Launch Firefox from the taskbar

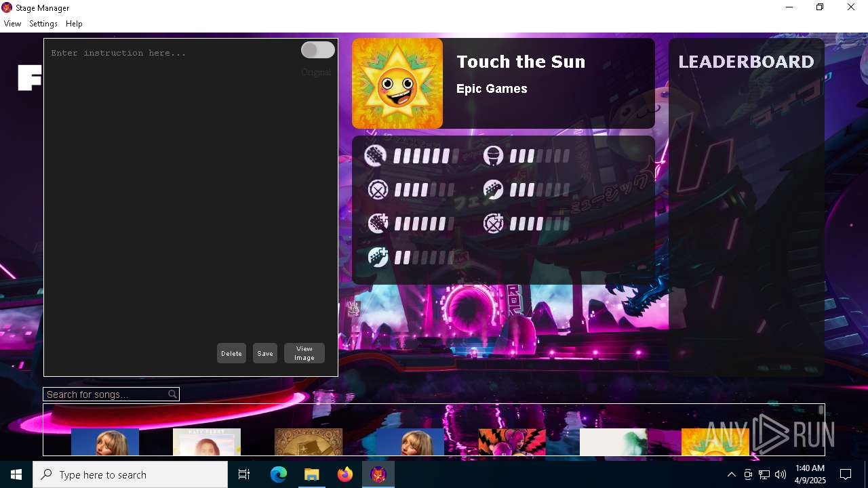click(x=345, y=474)
